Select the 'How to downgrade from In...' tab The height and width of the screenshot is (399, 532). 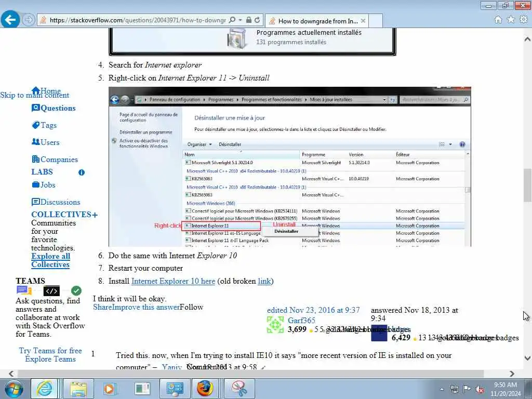(316, 21)
